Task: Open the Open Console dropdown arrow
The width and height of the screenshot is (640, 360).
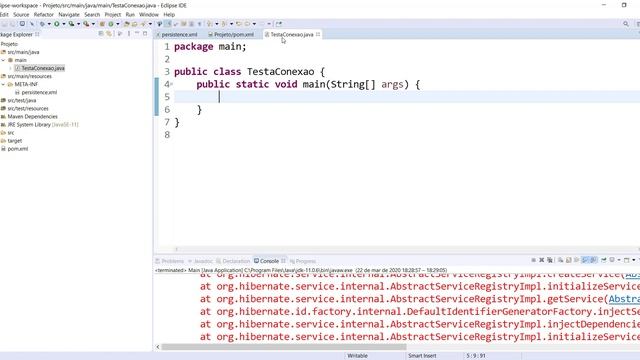Action: click(x=634, y=260)
